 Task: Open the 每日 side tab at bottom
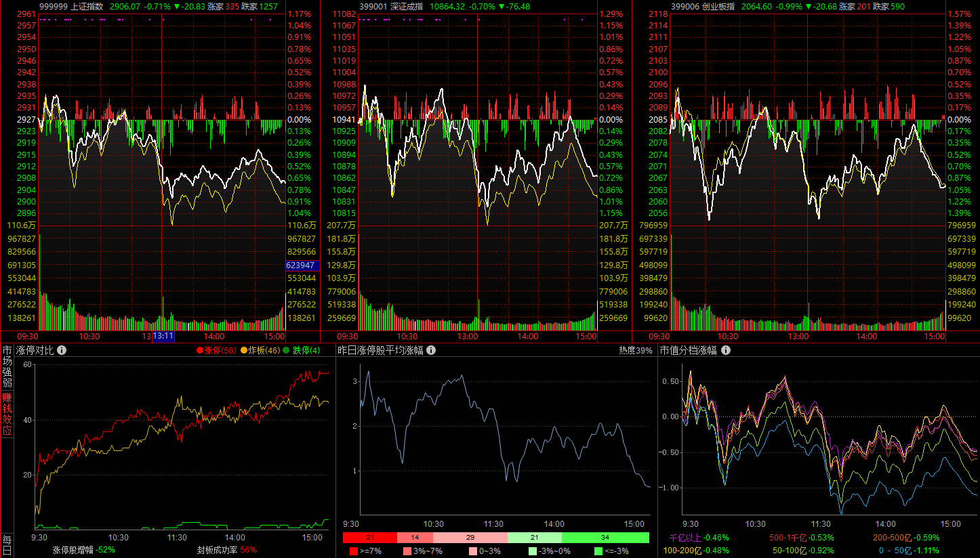tap(7, 545)
